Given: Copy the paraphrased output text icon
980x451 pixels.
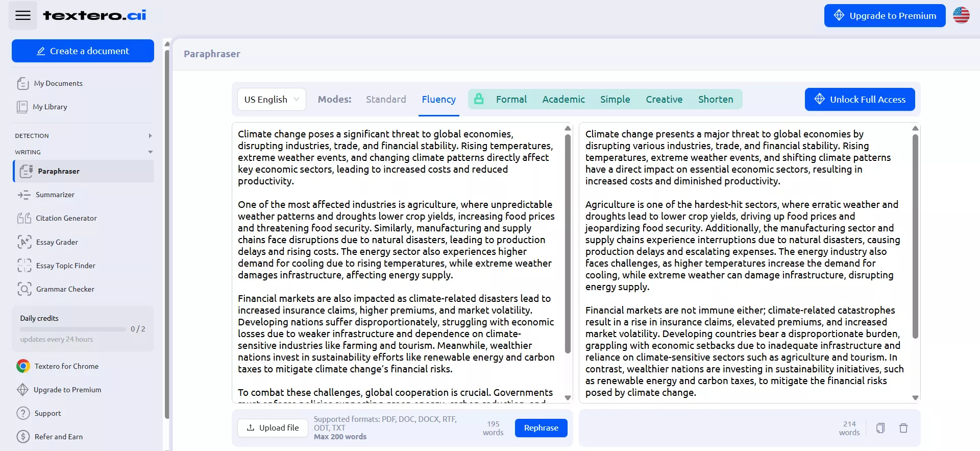Looking at the screenshot, I should click(880, 428).
